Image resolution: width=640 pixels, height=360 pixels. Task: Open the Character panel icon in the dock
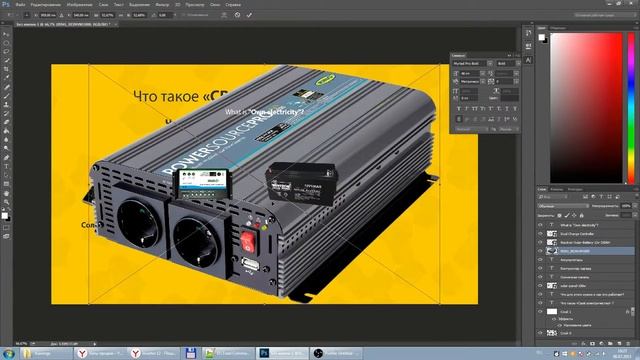coord(528,60)
